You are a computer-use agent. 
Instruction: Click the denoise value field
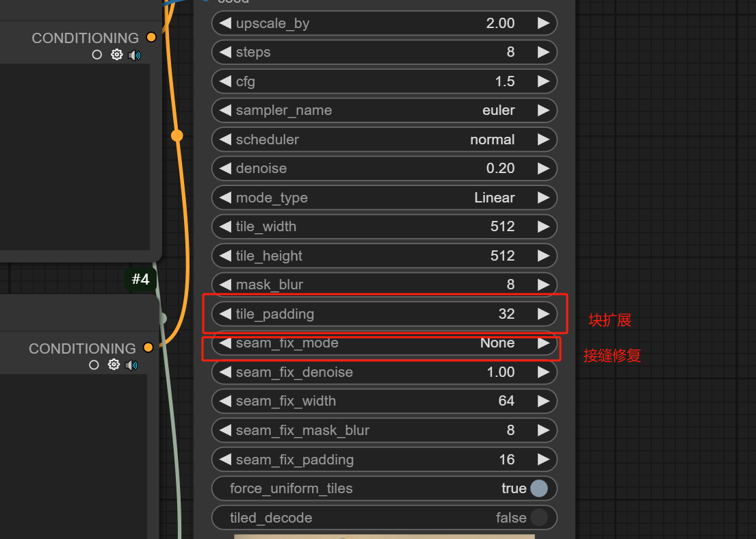pos(383,168)
